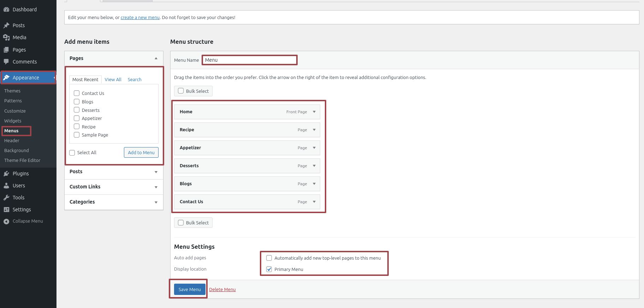This screenshot has width=644, height=308.
Task: Click the Save Menu button
Action: pos(190,289)
